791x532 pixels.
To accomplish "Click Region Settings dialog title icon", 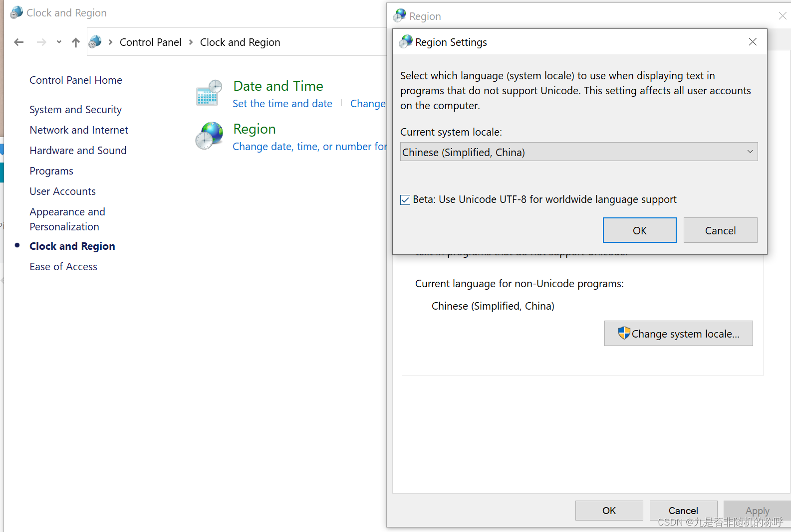I will point(406,41).
